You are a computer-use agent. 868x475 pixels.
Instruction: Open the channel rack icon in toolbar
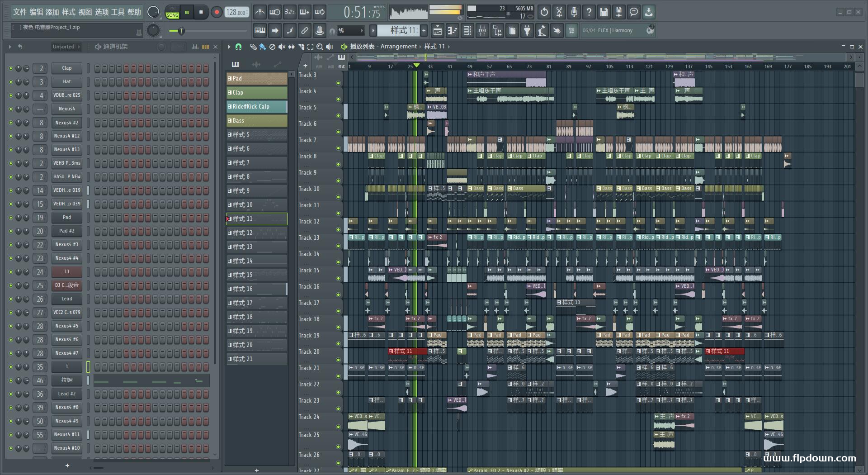tap(467, 31)
